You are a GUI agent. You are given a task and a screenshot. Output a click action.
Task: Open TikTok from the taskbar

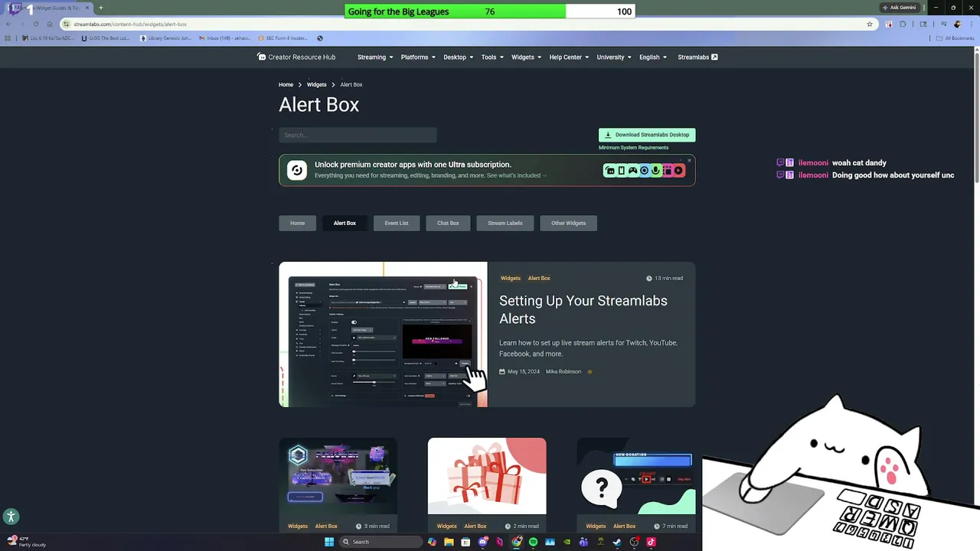(x=651, y=542)
